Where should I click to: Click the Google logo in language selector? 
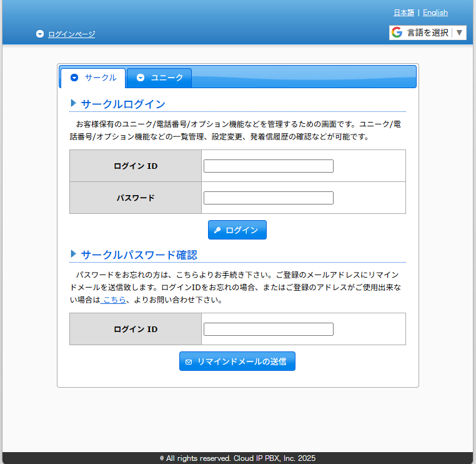[x=397, y=33]
